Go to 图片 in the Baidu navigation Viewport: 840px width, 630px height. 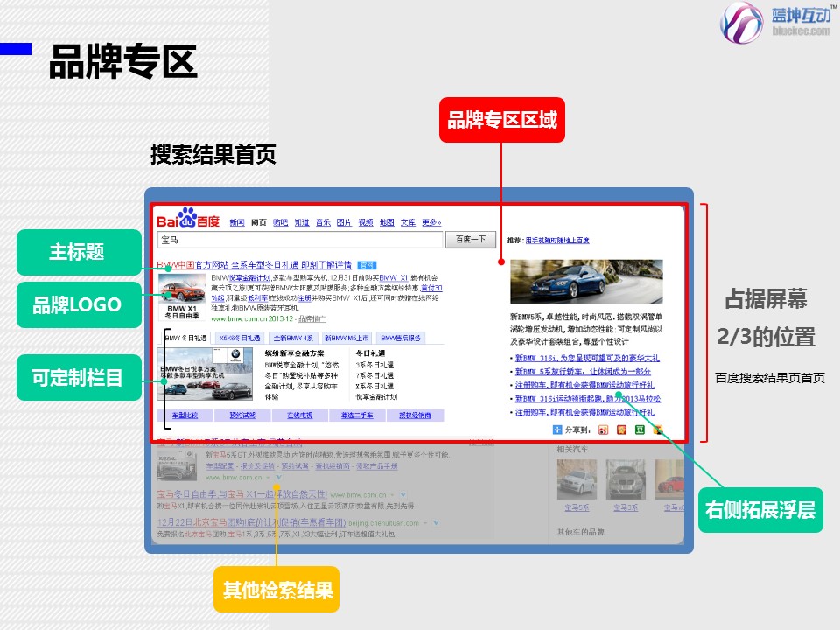(344, 222)
